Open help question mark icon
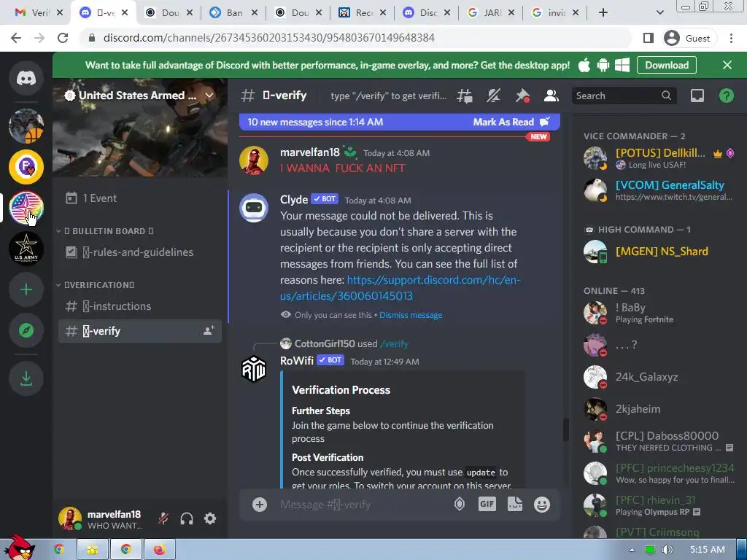This screenshot has height=560, width=747. [x=726, y=96]
